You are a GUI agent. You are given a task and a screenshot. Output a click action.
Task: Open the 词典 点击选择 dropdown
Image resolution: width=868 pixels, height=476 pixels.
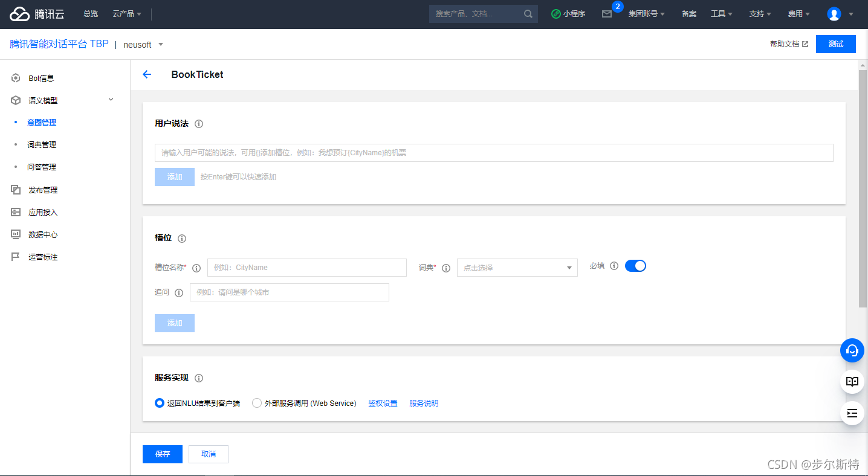click(517, 268)
